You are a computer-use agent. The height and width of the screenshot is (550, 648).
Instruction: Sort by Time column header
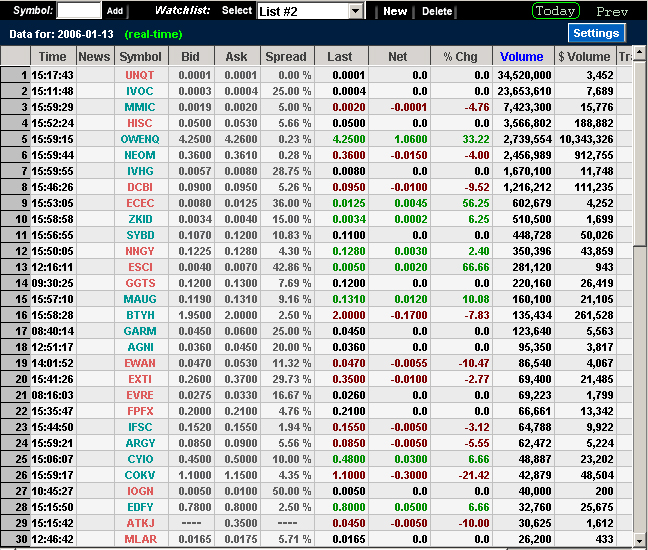[53, 57]
